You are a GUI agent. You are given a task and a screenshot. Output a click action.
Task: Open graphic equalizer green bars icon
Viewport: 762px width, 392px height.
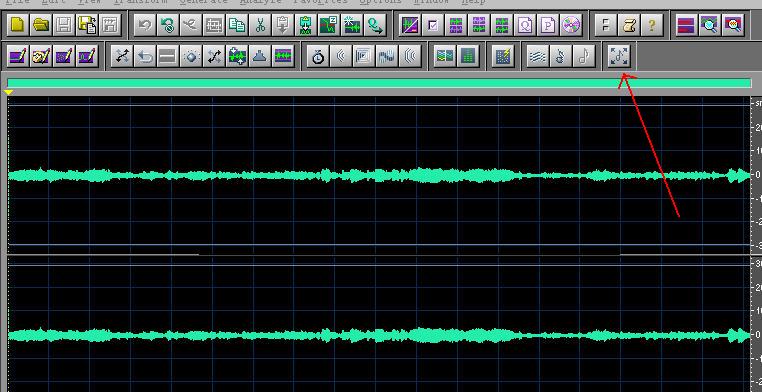click(468, 57)
